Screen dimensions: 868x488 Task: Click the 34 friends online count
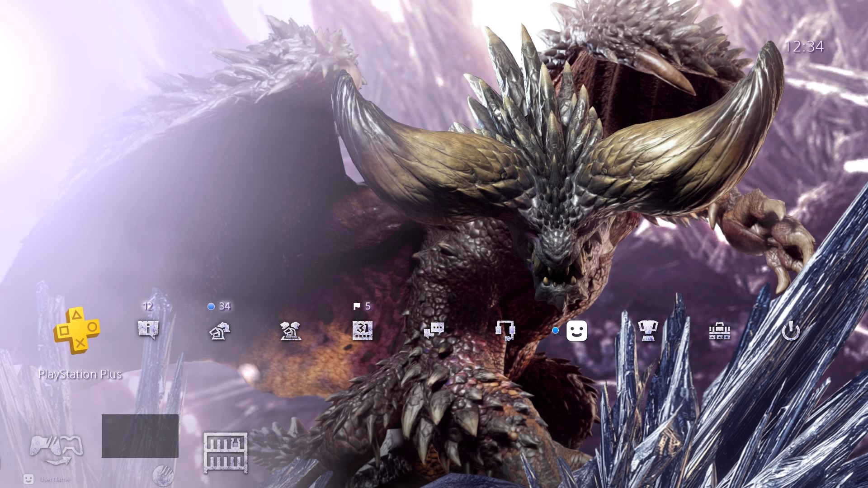tap(224, 306)
